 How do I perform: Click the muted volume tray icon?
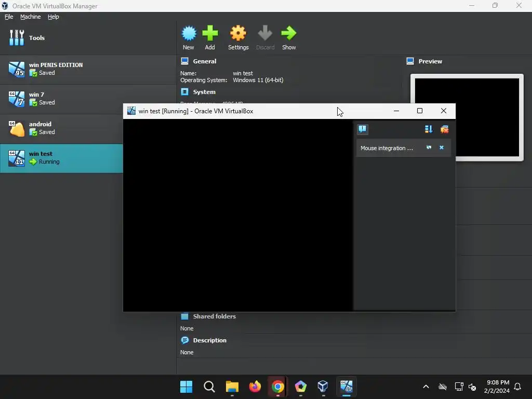pos(472,387)
